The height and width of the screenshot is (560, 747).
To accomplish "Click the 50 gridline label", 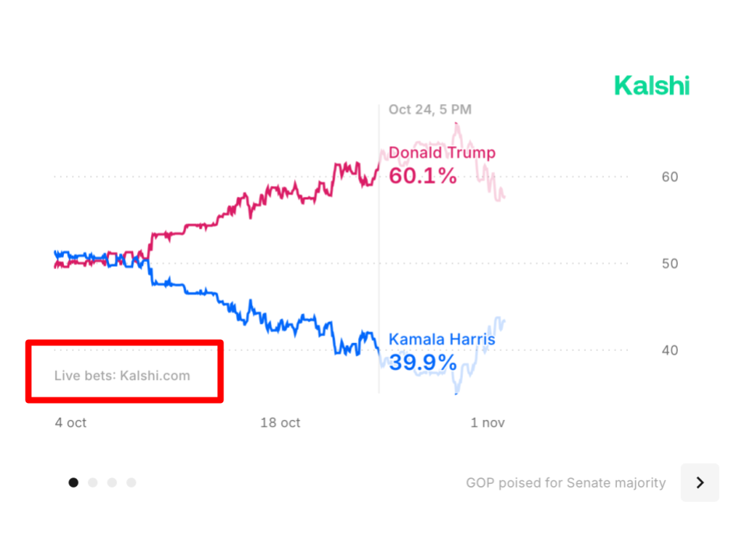I will tap(669, 264).
